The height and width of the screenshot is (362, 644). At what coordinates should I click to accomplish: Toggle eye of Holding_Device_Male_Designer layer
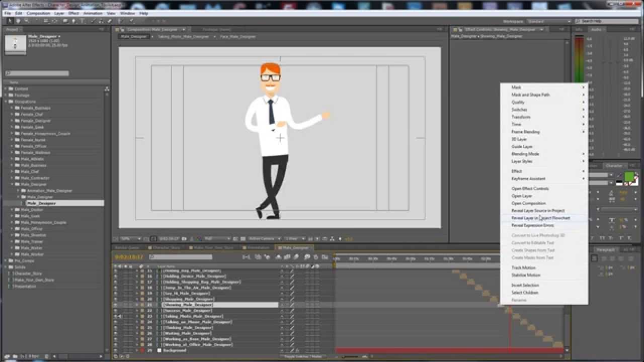coord(115,276)
